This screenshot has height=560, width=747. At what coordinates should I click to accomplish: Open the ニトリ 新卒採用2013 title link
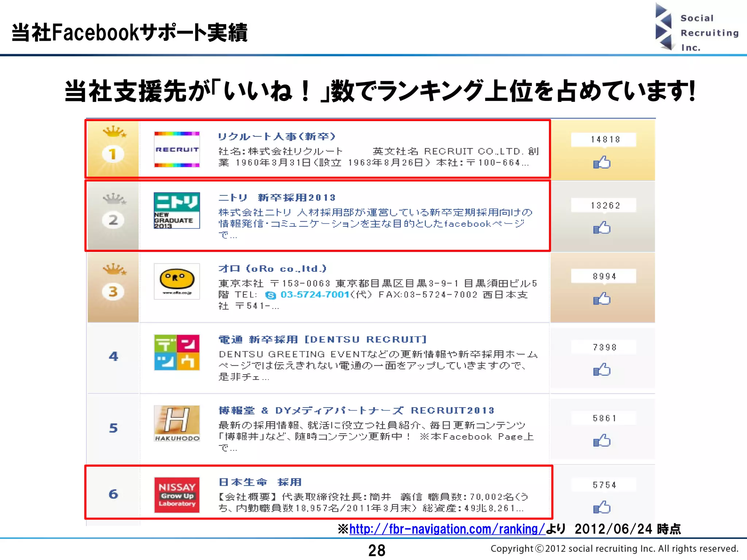click(x=276, y=198)
